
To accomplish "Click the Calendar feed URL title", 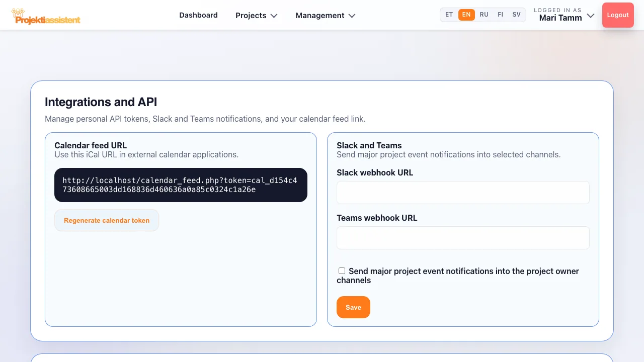I will (91, 145).
